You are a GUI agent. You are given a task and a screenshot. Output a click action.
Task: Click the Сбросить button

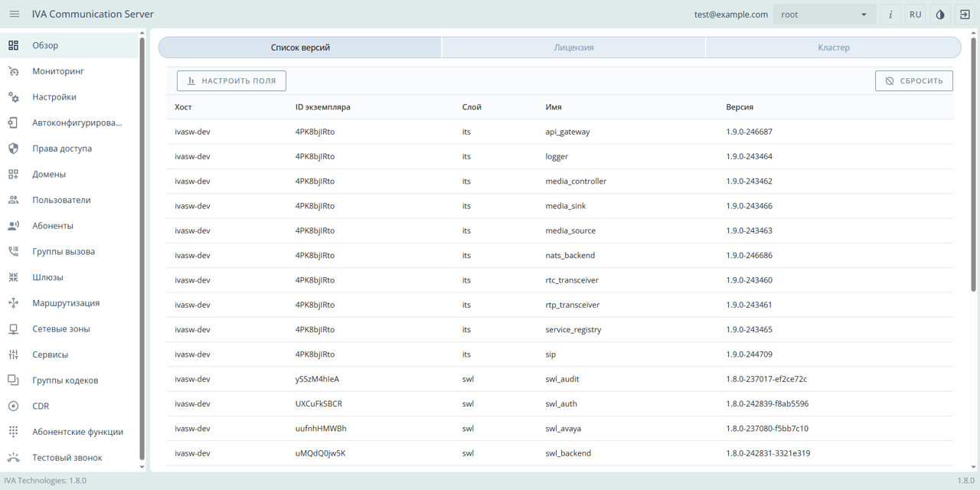pyautogui.click(x=914, y=81)
